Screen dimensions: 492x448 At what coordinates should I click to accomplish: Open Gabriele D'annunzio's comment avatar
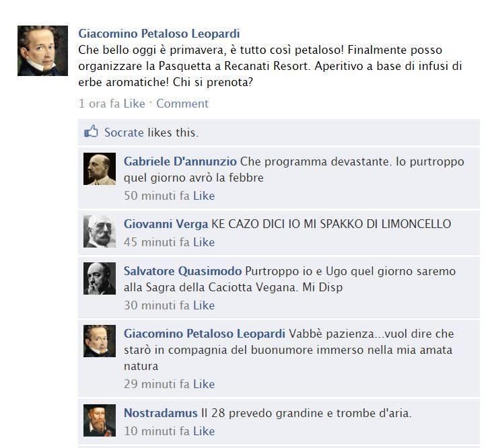pyautogui.click(x=100, y=169)
